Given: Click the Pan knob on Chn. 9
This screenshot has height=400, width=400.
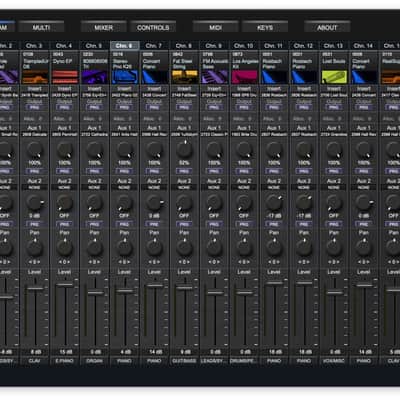Looking at the screenshot, I should (x=214, y=248).
